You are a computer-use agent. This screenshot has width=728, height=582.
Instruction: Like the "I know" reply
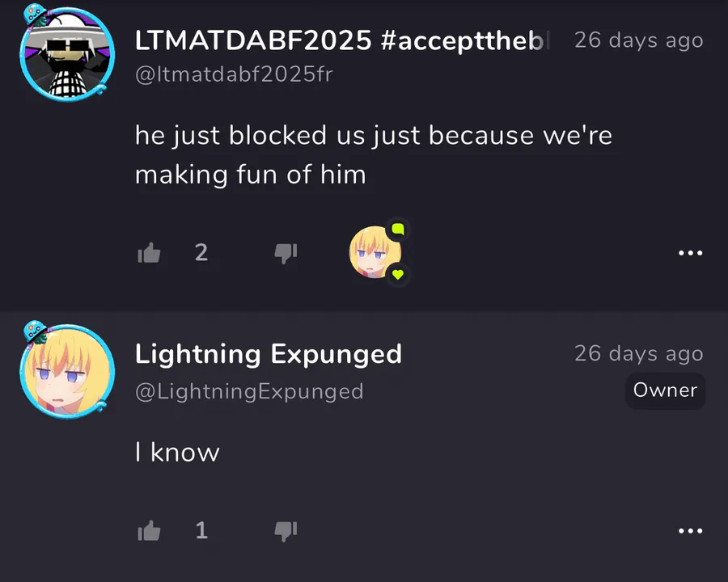[150, 530]
